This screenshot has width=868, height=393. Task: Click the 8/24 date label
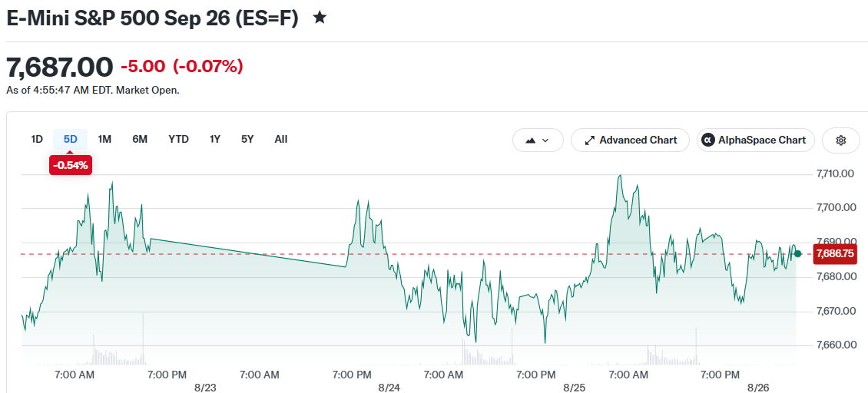click(x=389, y=387)
